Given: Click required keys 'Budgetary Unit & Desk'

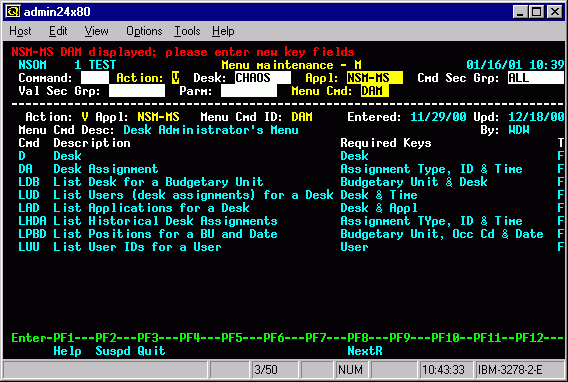Looking at the screenshot, I should (414, 182).
